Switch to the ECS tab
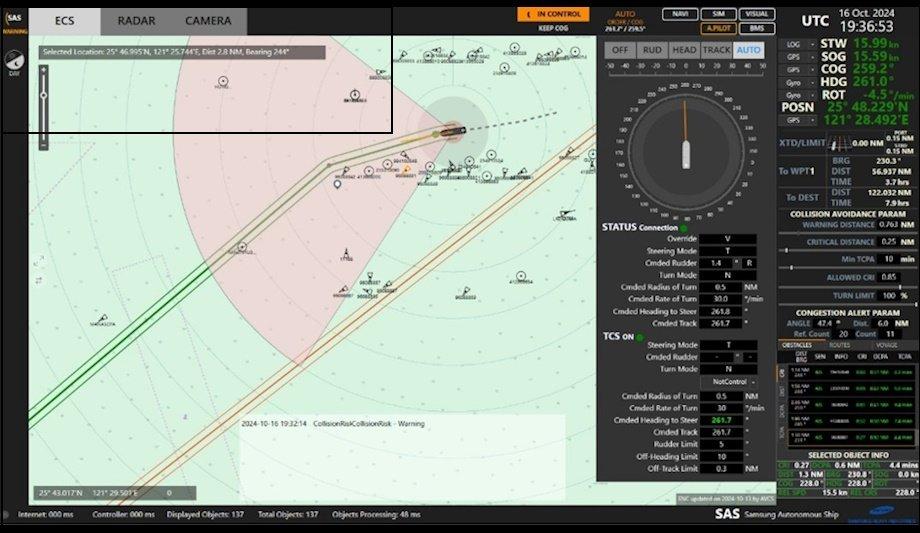Viewport: 920px width, 533px height. click(65, 21)
